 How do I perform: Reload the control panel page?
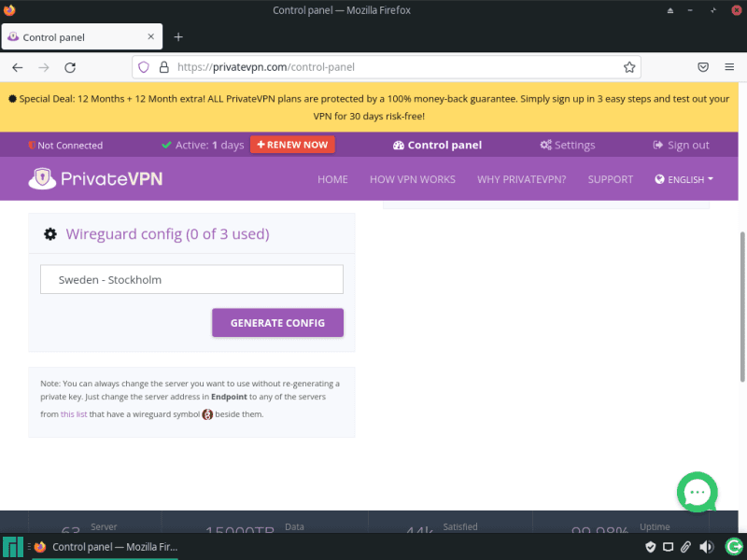click(70, 67)
